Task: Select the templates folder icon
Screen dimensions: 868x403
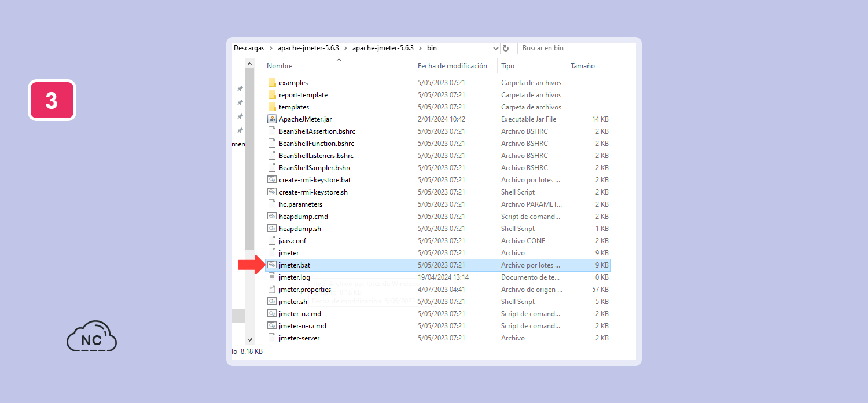Action: (x=272, y=107)
